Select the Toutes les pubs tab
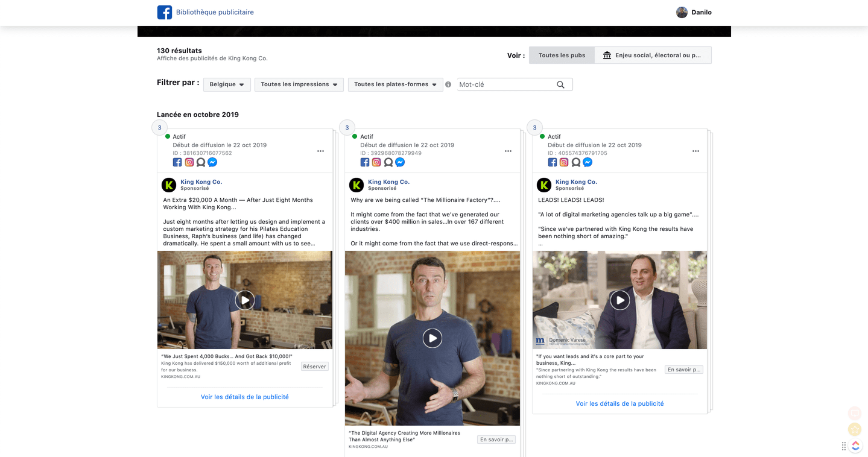Screen dimensions: 868x457 562,55
